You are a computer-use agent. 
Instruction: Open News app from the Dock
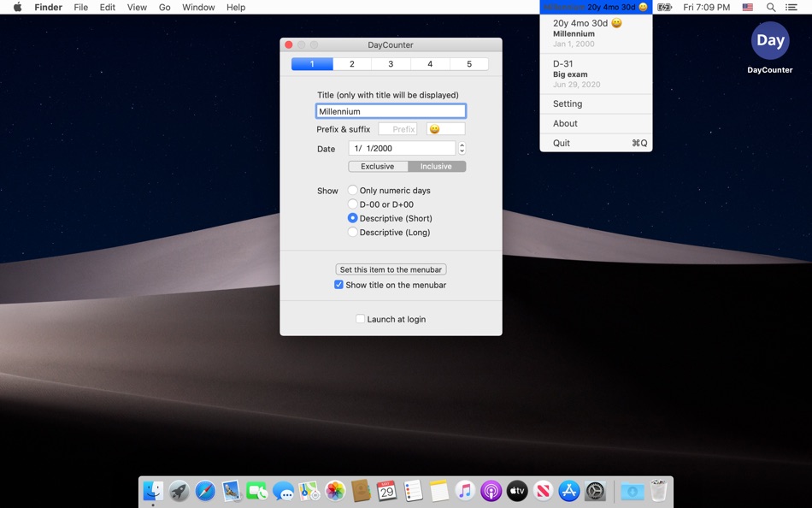543,490
